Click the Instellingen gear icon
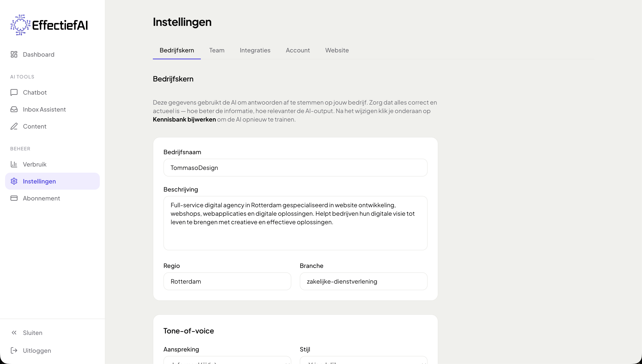 click(x=14, y=181)
